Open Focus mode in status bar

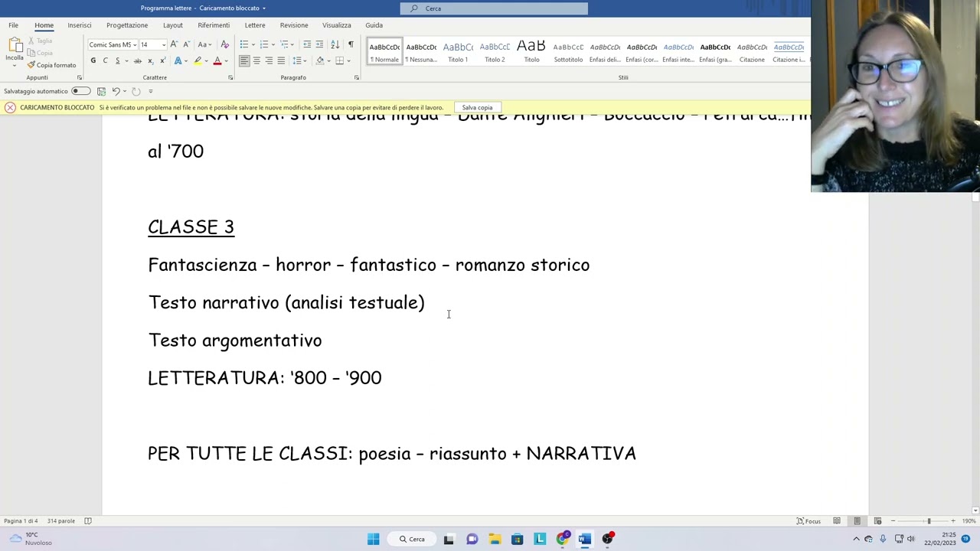(x=808, y=521)
